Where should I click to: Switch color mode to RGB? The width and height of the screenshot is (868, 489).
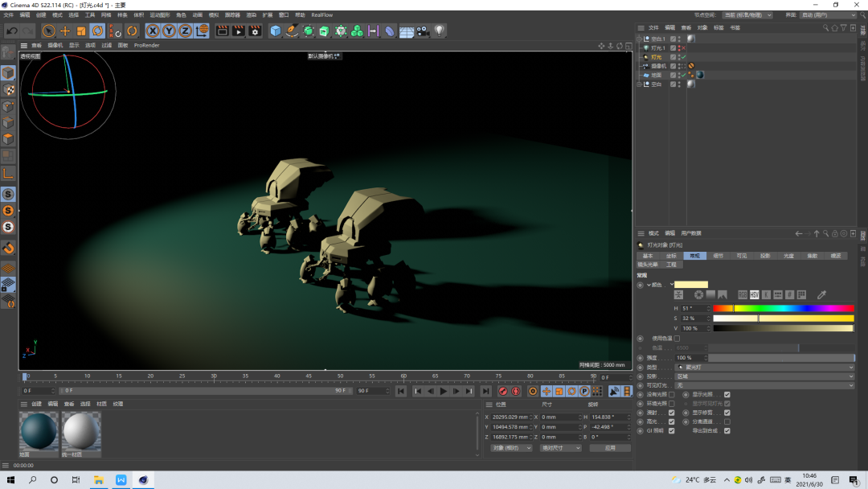(743, 294)
